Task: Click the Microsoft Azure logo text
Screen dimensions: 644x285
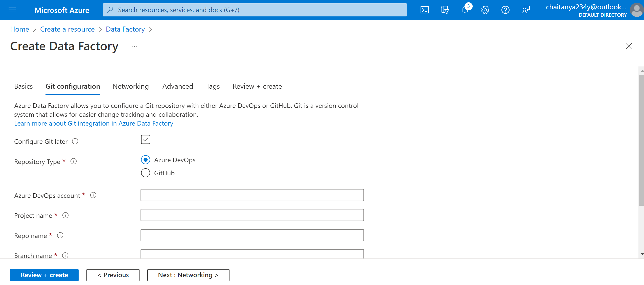Action: (62, 10)
